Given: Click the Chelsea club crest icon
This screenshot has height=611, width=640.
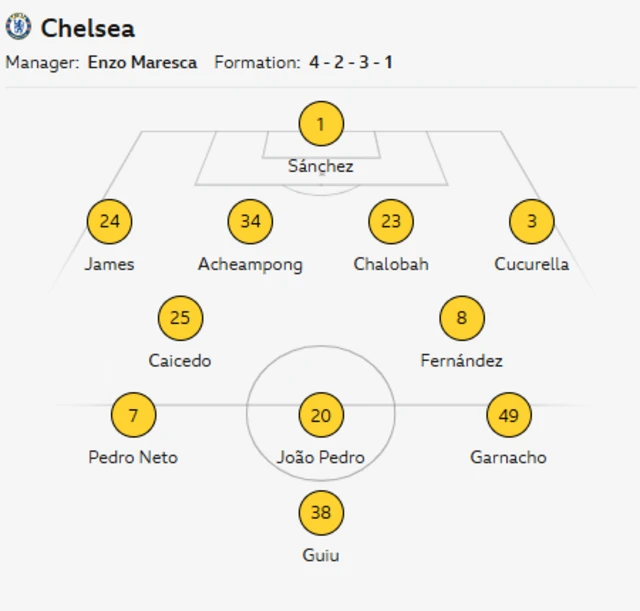Looking at the screenshot, I should coord(18,27).
